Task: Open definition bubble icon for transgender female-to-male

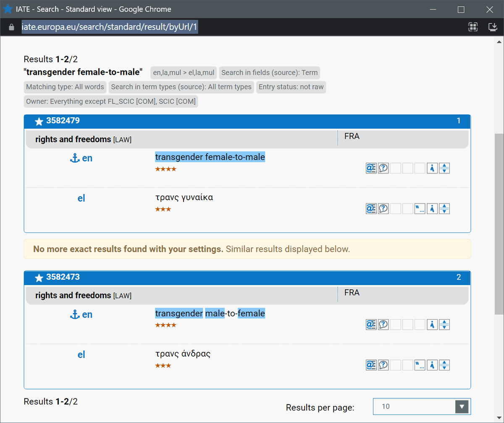Action: point(383,168)
